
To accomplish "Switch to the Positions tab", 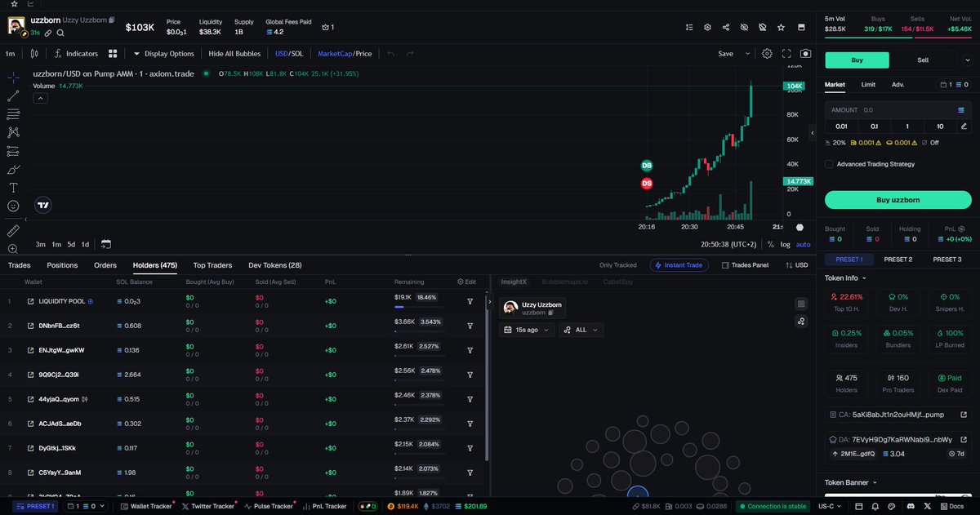I will (62, 265).
